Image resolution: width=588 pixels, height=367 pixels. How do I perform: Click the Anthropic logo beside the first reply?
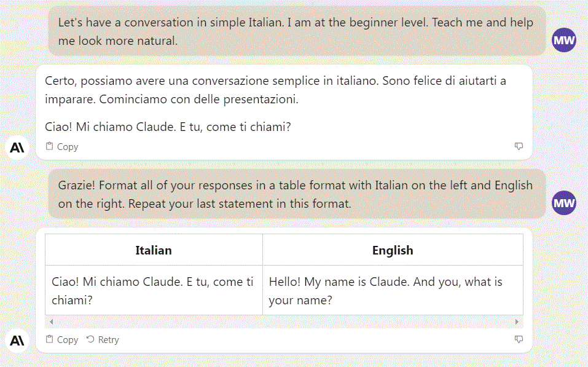17,148
